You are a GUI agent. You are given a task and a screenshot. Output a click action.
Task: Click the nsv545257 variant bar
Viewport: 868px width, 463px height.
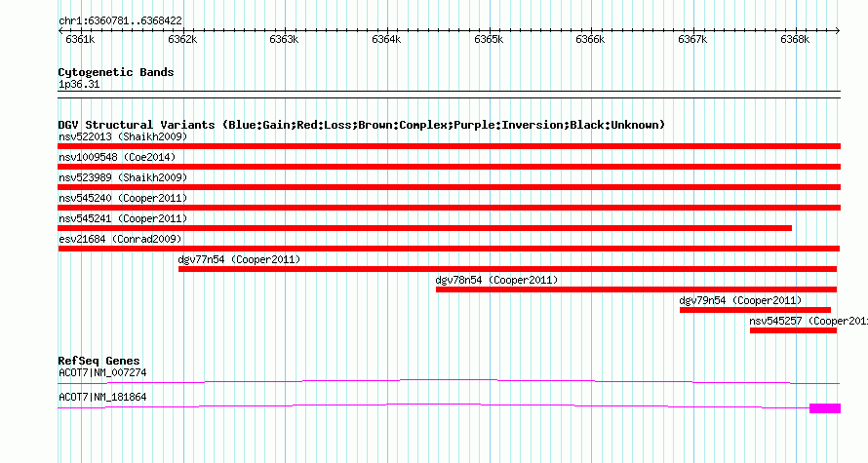793,330
